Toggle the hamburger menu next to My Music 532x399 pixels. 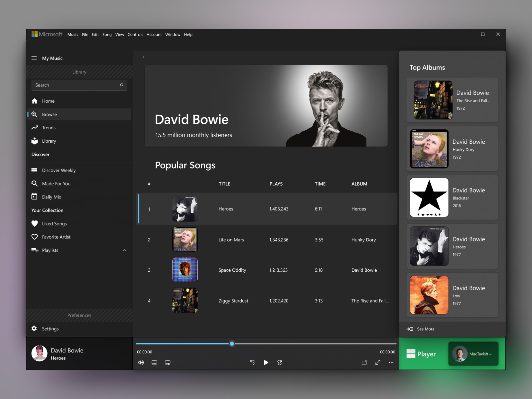[34, 58]
